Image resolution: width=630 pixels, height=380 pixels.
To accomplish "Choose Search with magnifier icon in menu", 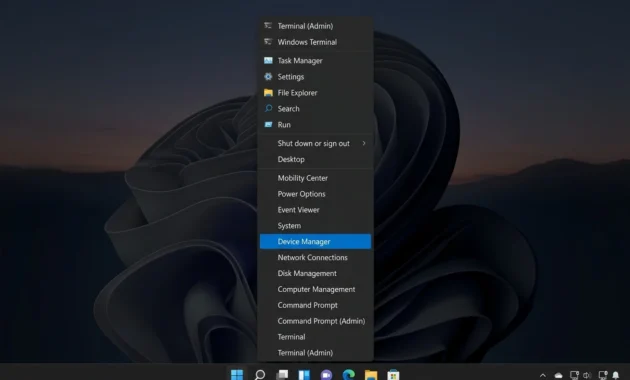I will point(315,109).
